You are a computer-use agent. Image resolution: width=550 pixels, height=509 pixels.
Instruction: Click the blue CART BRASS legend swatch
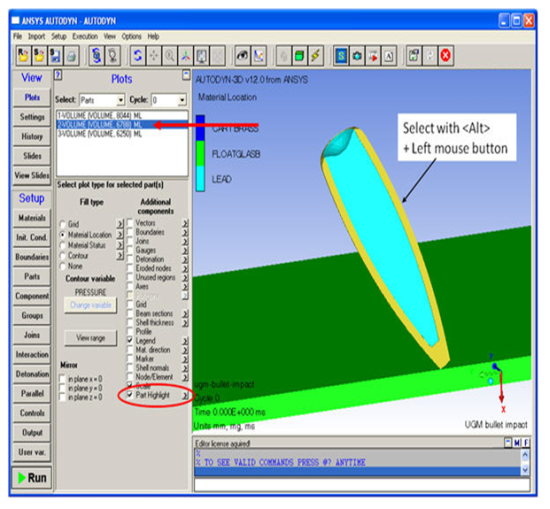pos(200,128)
